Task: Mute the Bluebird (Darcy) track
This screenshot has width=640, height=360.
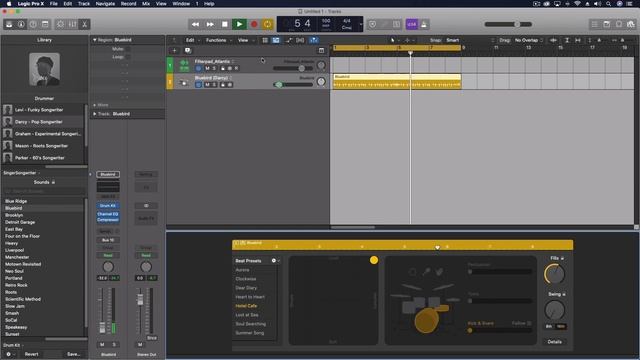Action: pos(207,84)
